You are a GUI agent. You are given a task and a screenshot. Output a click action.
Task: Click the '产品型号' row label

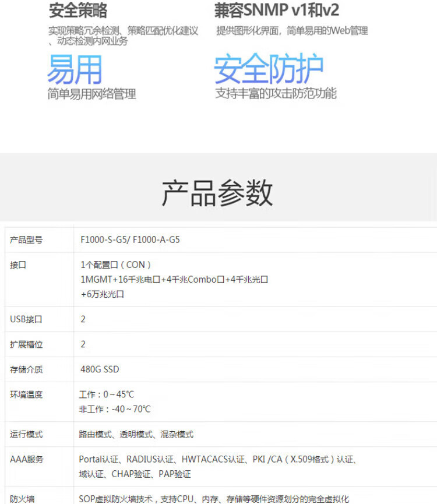point(26,240)
